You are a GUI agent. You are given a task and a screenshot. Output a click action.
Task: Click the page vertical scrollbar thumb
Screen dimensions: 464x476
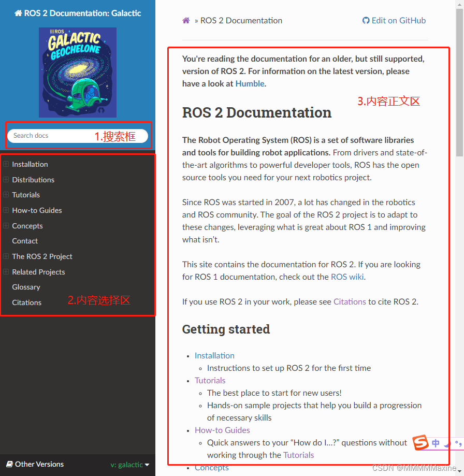[x=459, y=82]
